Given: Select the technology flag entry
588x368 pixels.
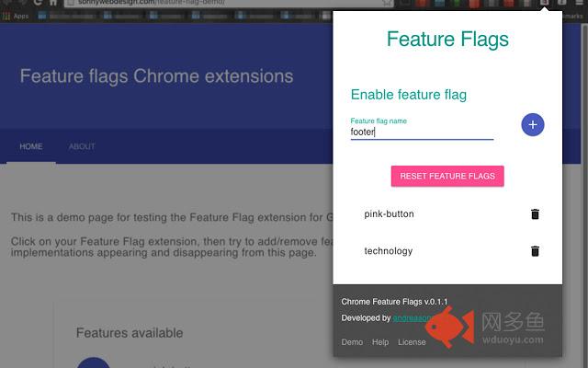Looking at the screenshot, I should [388, 251].
